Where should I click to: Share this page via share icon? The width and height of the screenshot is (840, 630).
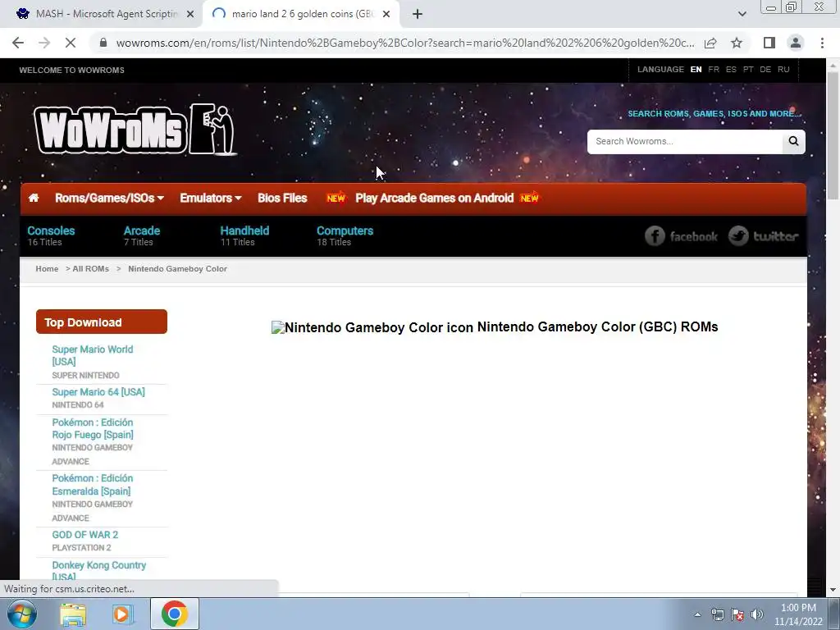tap(710, 43)
